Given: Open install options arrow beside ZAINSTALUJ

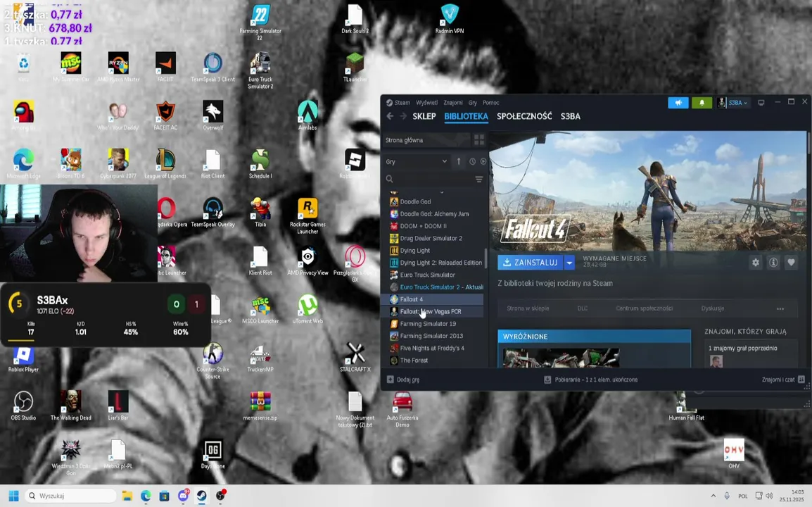Looking at the screenshot, I should (569, 263).
